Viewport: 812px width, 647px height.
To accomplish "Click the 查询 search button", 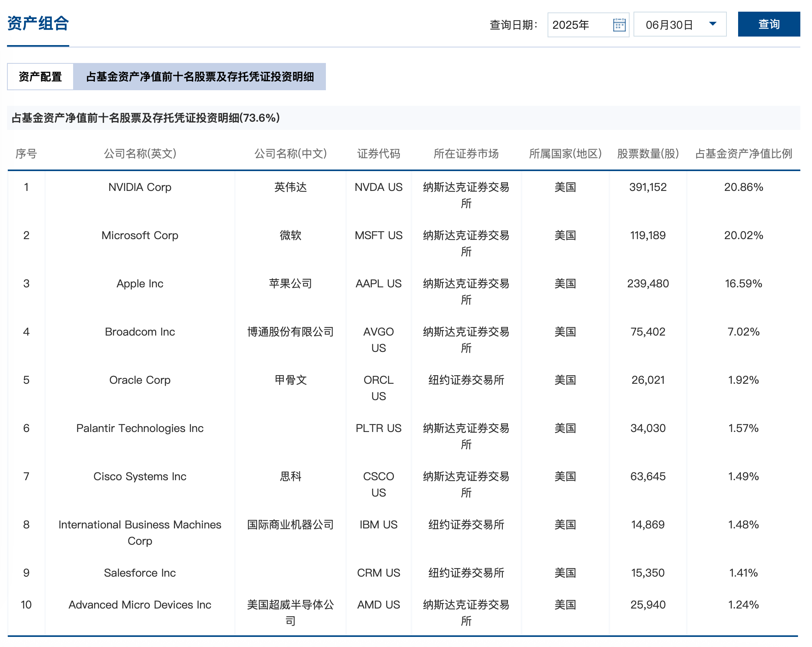I will 768,24.
